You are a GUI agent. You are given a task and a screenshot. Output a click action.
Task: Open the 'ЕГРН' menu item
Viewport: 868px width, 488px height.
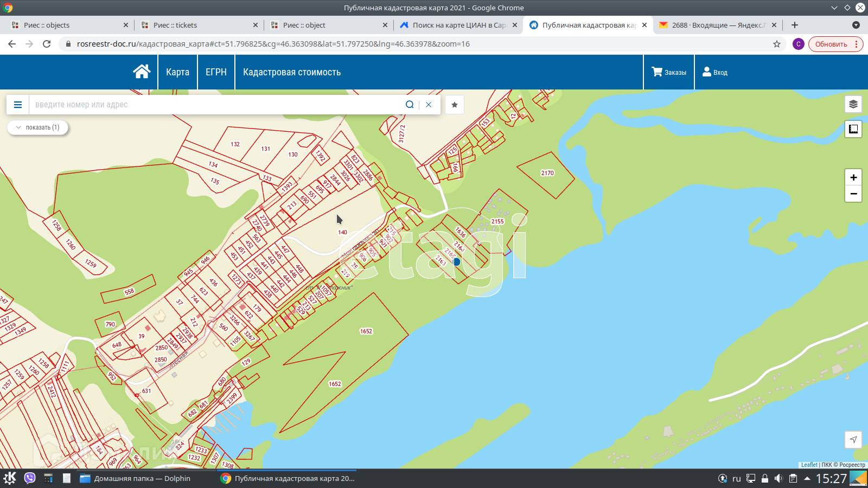(216, 72)
